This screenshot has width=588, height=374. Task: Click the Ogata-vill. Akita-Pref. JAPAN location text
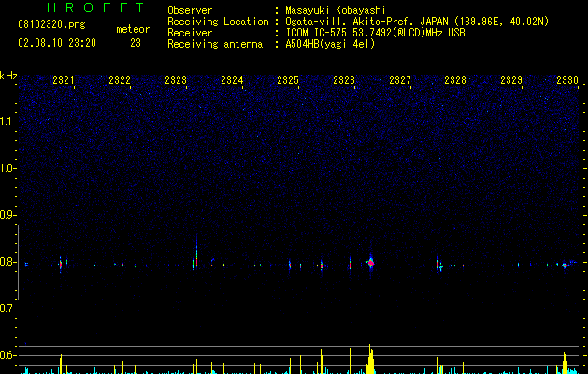417,22
